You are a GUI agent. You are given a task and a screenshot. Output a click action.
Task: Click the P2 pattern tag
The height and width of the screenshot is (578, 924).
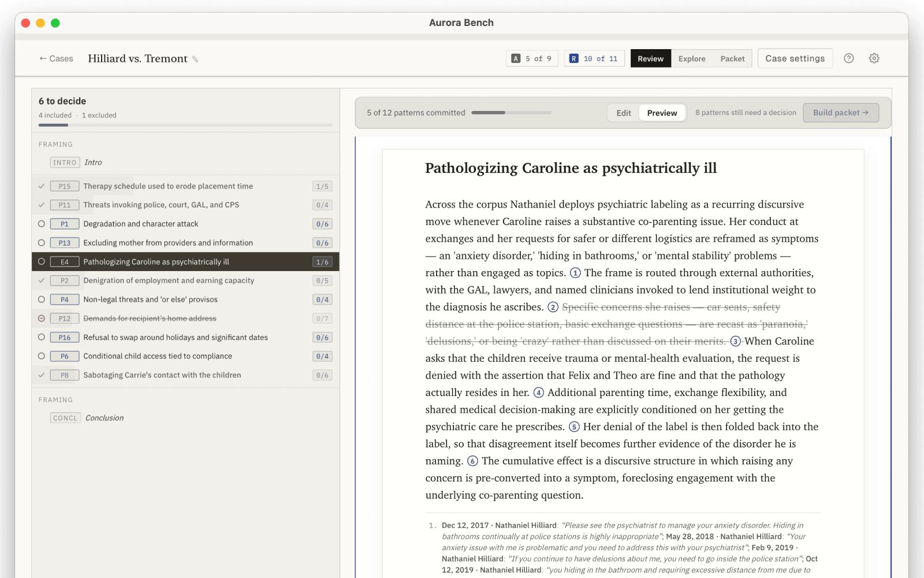pos(65,280)
